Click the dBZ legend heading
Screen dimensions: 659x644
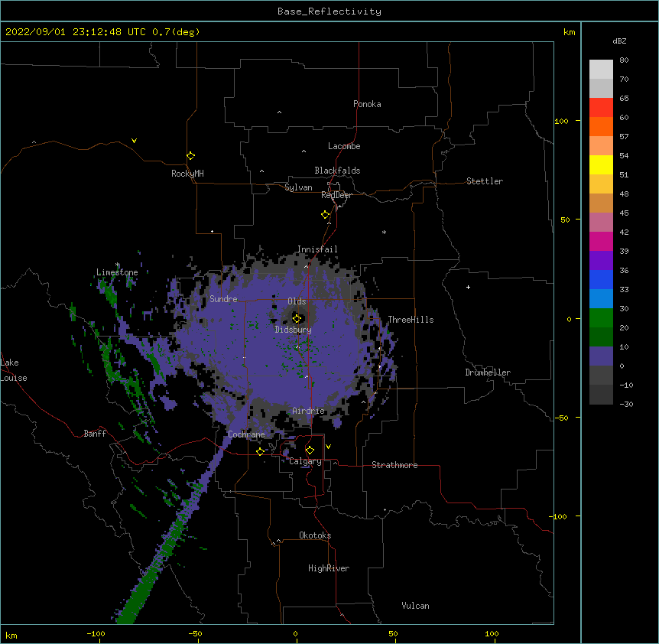(619, 41)
